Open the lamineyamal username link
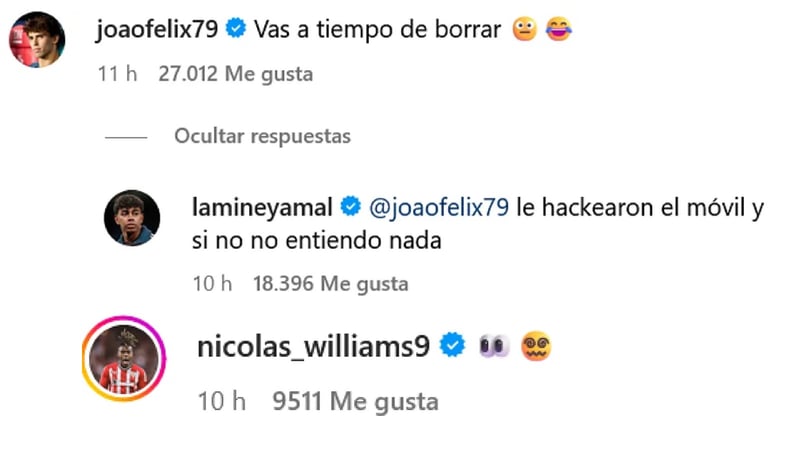The image size is (800, 450). coord(262,207)
